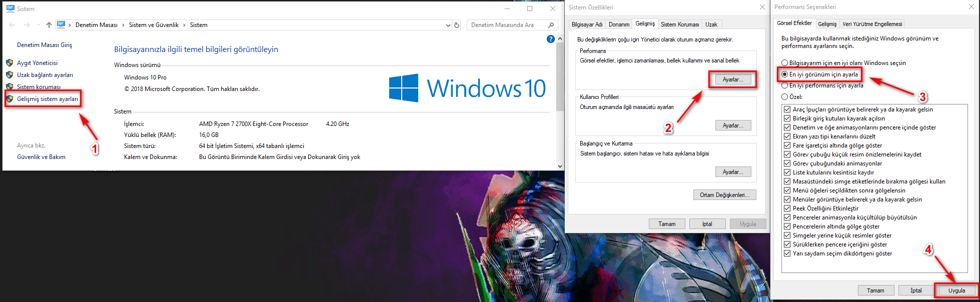Image resolution: width=980 pixels, height=302 pixels.
Task: Open the blue help question mark icon
Action: click(x=551, y=39)
